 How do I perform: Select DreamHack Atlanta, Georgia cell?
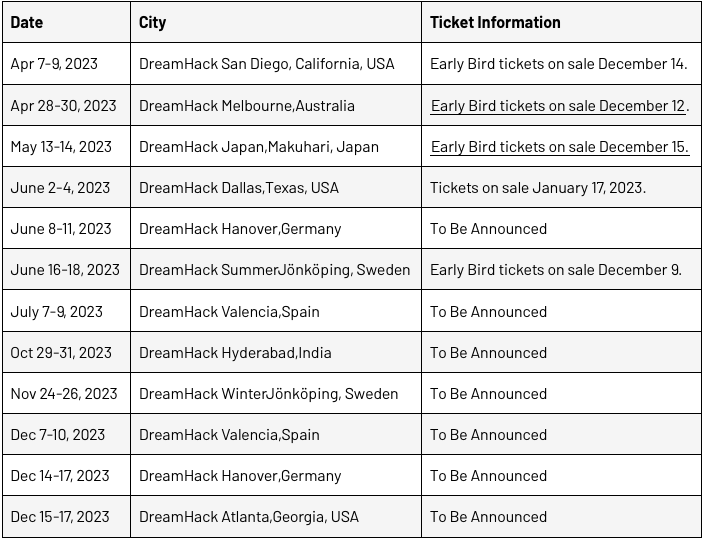[x=276, y=517]
